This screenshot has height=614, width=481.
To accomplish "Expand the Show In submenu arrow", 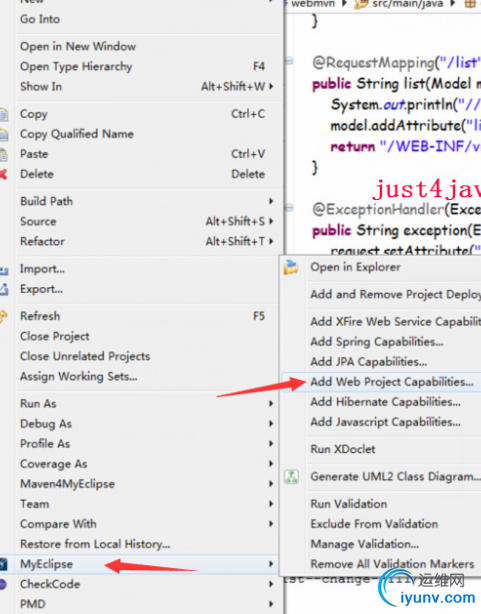I will [x=271, y=87].
